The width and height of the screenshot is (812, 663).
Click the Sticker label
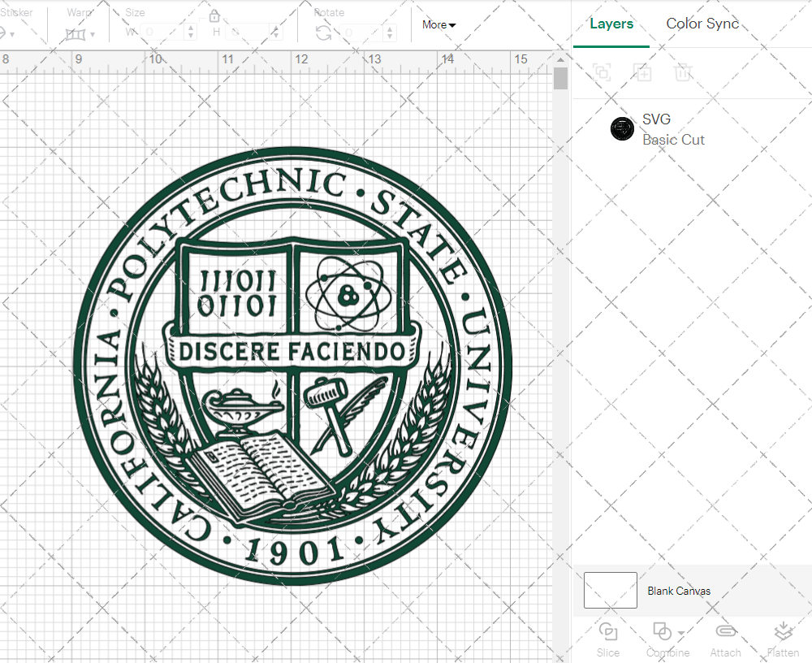click(18, 12)
